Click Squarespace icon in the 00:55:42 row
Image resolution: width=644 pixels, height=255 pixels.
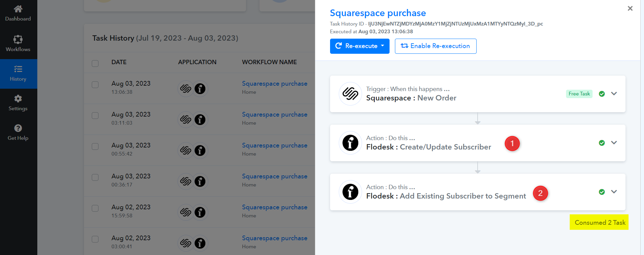coord(186,151)
